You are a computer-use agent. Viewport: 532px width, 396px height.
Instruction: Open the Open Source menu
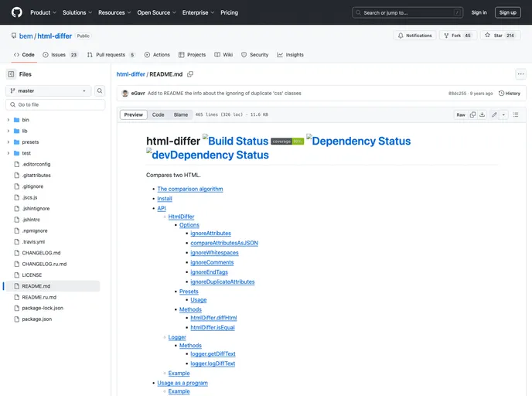pyautogui.click(x=156, y=12)
